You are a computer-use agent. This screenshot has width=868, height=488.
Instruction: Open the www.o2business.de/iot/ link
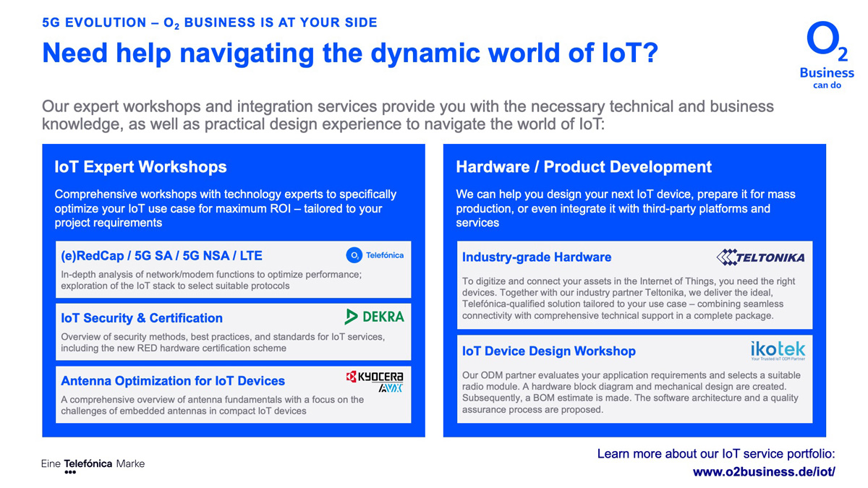point(764,471)
